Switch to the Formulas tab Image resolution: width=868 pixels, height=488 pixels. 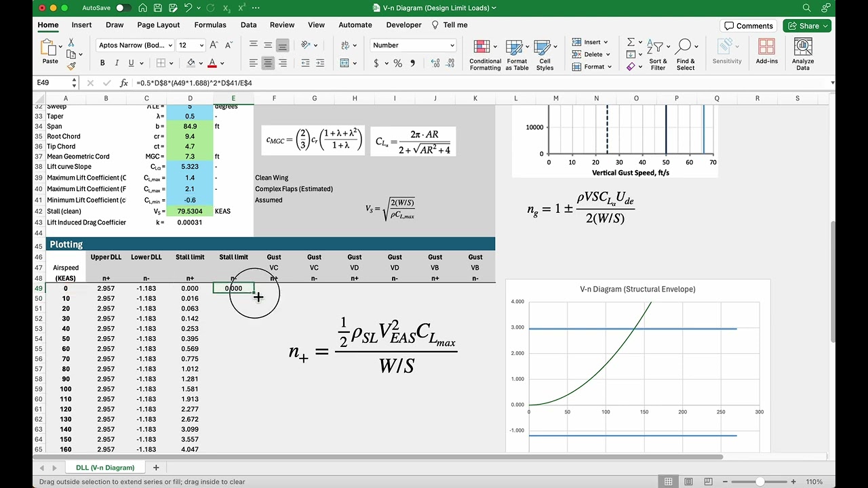pos(210,25)
